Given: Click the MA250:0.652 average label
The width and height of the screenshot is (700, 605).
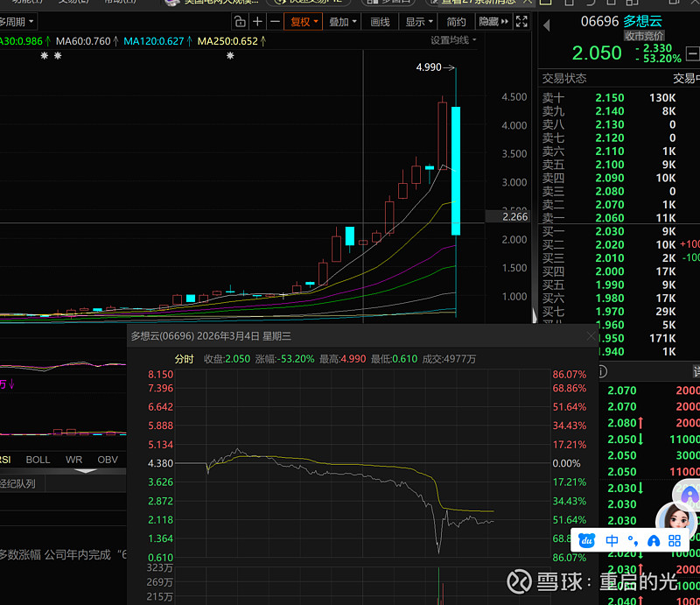Looking at the screenshot, I should pyautogui.click(x=227, y=41).
